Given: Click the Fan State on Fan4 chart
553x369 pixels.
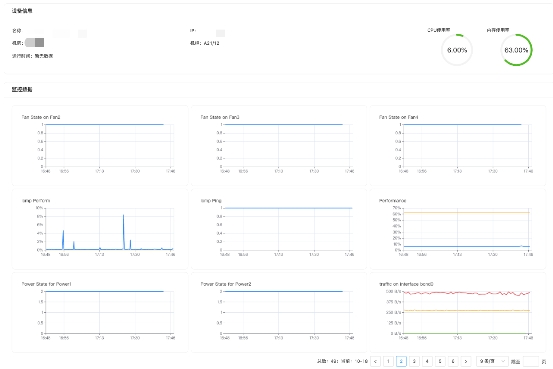Looking at the screenshot, I should point(457,145).
